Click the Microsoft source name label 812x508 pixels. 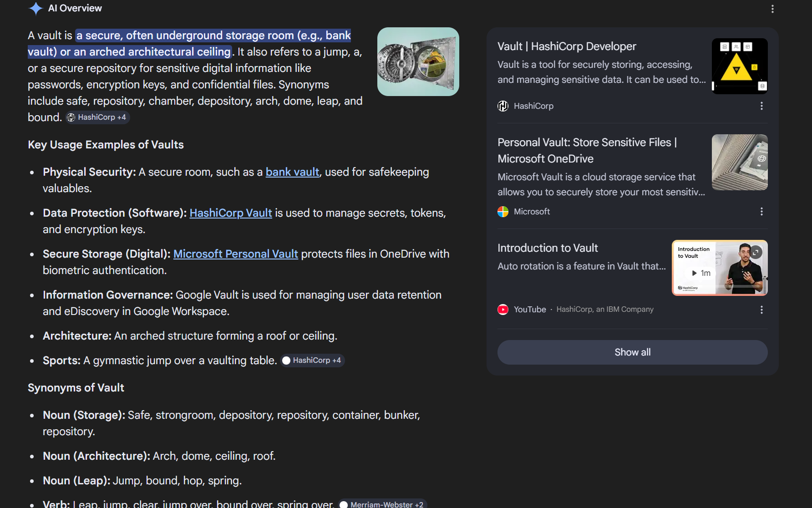click(x=532, y=212)
